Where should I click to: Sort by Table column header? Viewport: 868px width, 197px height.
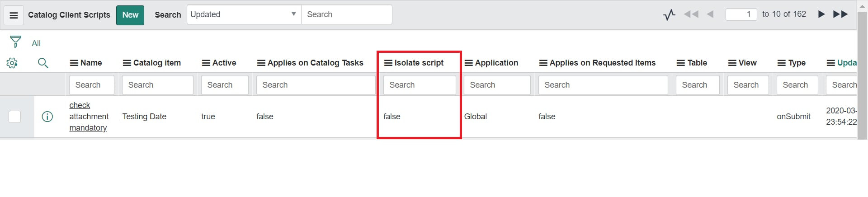point(697,63)
